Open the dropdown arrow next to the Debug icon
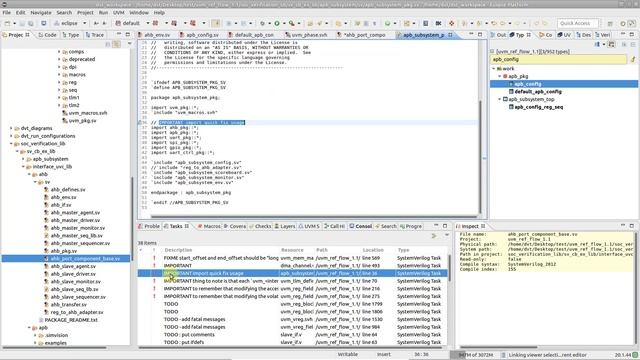The image size is (640, 360). [269, 23]
